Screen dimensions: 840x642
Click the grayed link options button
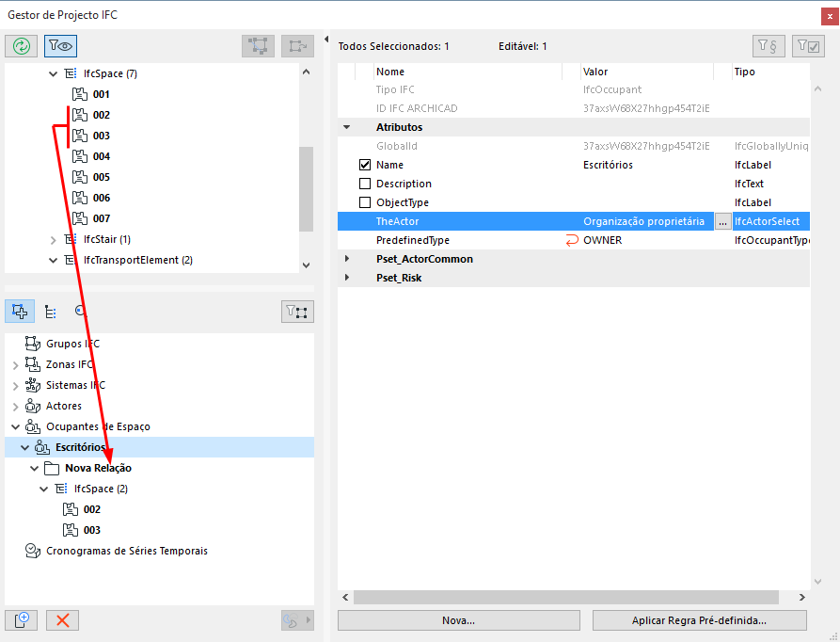coord(297,620)
